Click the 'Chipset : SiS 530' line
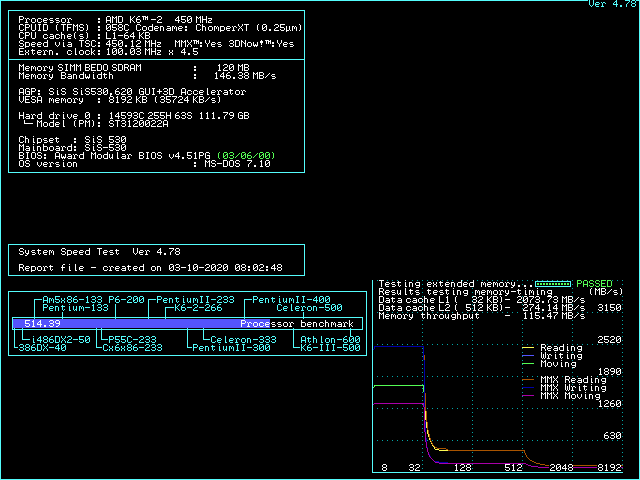The width and height of the screenshot is (640, 480). pos(72,140)
